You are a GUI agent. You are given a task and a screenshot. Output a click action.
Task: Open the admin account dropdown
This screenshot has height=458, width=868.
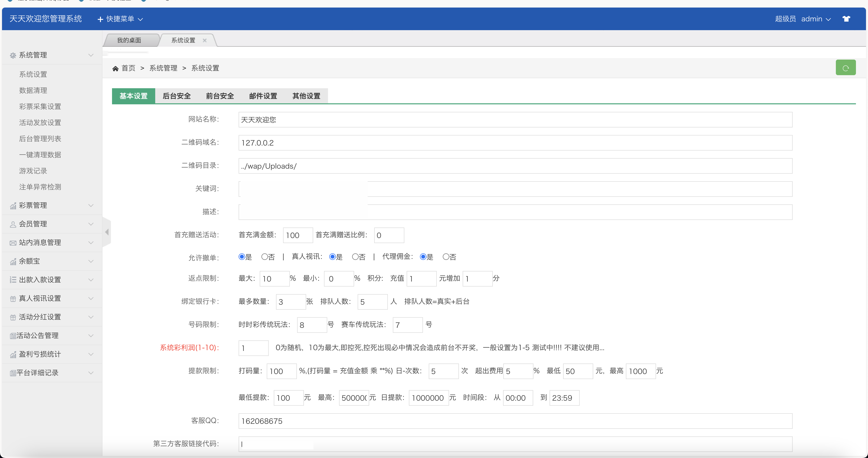816,19
